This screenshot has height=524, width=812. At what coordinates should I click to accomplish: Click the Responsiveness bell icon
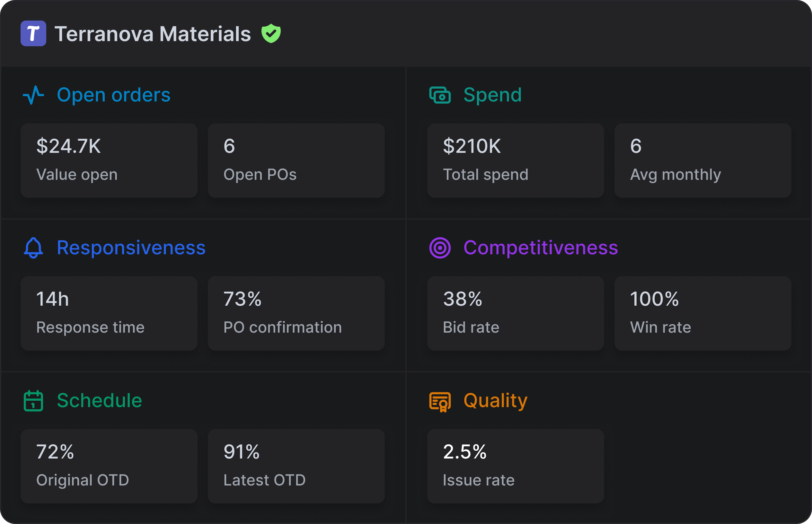(33, 248)
